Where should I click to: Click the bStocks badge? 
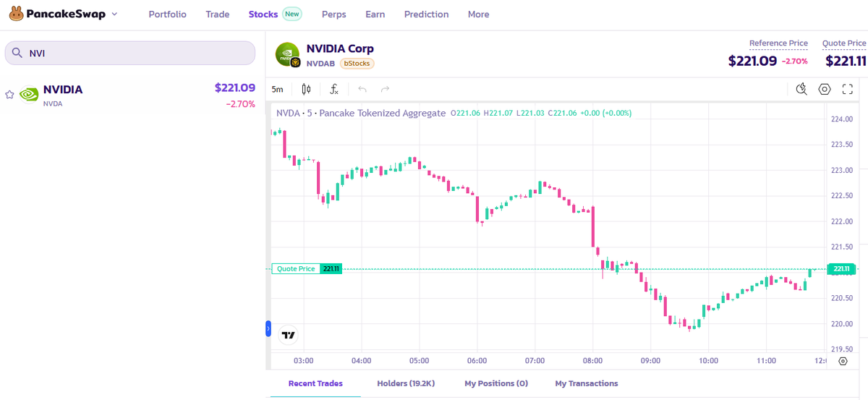357,64
